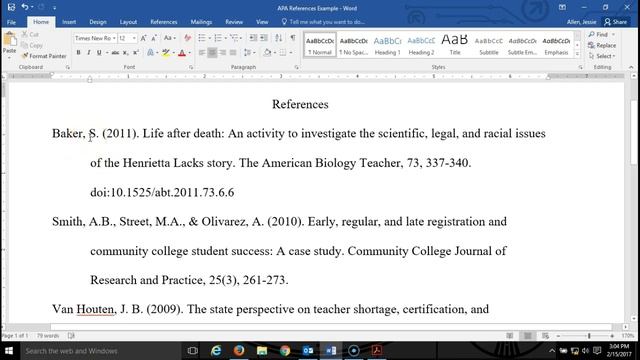
Task: Open proofing errors status icon
Action: (71, 336)
